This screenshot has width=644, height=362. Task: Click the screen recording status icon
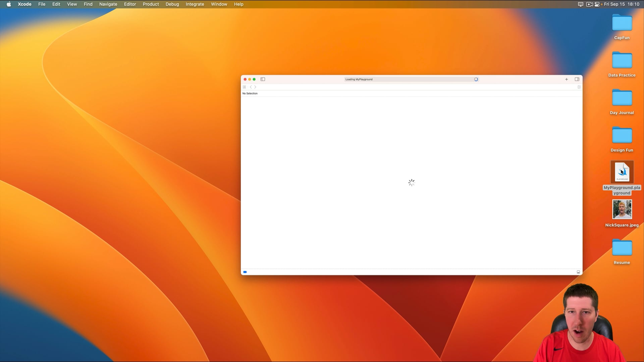(589, 4)
